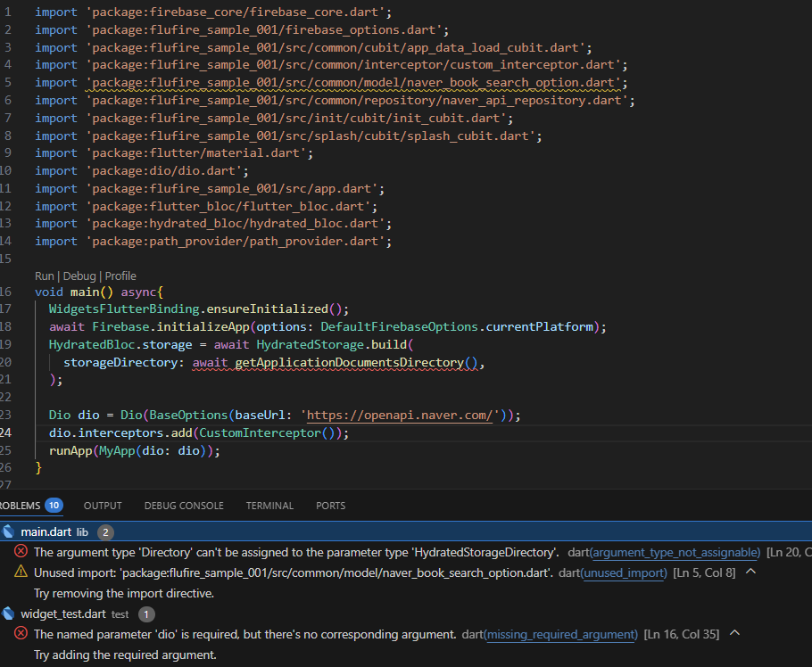Select the Unused import warning message

point(294,573)
